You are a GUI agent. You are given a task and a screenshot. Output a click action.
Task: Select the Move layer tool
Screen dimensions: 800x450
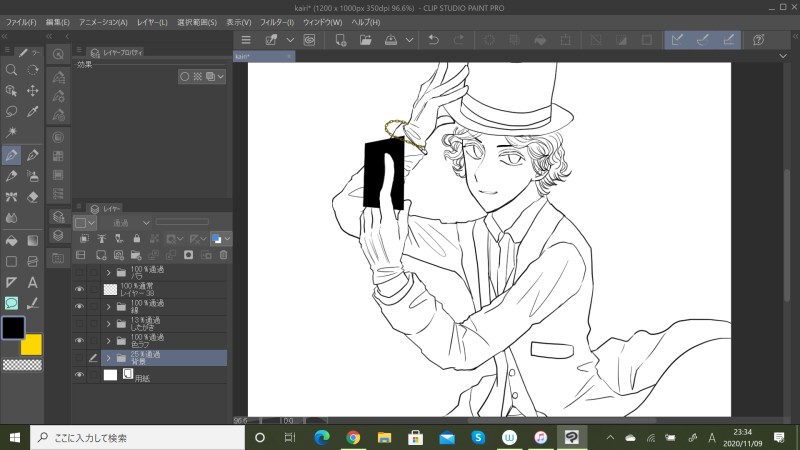coord(33,91)
